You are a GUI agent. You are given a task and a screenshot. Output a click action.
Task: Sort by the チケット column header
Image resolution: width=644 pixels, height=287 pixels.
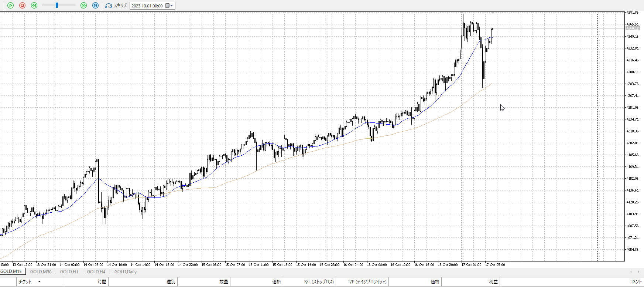[x=25, y=282]
